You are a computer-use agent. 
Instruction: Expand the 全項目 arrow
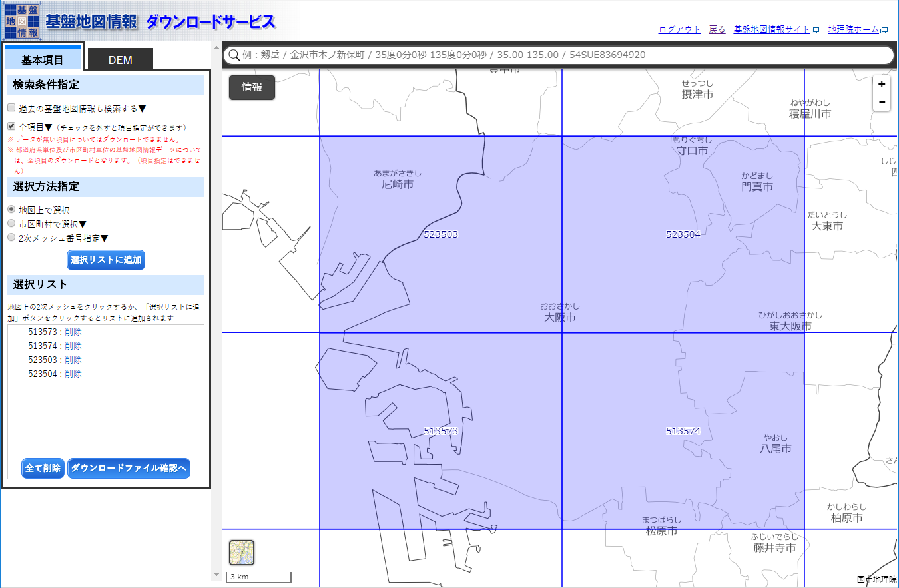(x=49, y=127)
